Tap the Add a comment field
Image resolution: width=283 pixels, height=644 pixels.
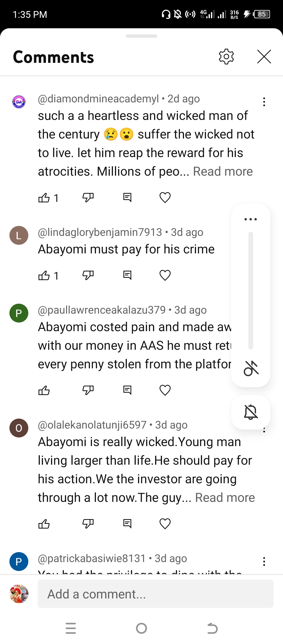pos(156,594)
